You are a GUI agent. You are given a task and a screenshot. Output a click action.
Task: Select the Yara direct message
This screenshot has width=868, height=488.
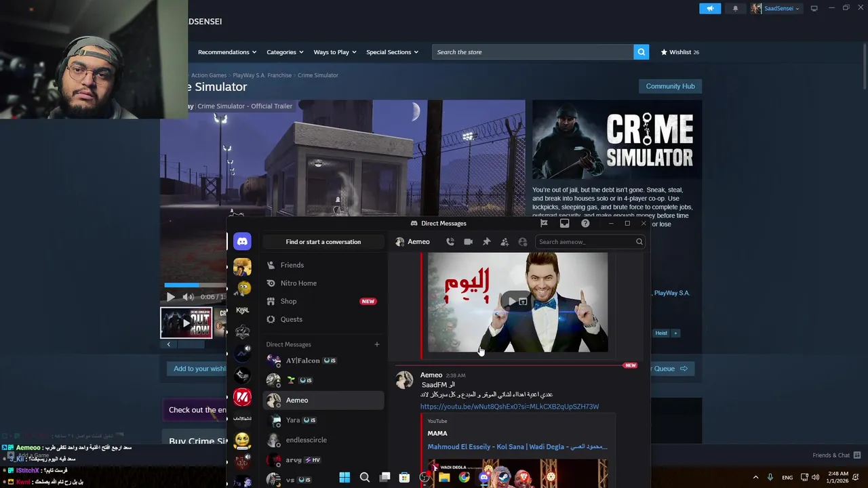[x=323, y=420]
